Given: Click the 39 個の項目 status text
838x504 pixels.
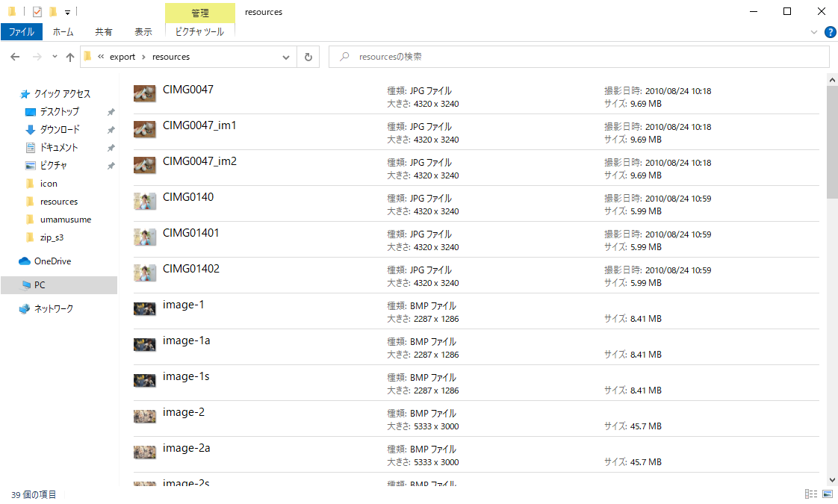Looking at the screenshot, I should tap(34, 494).
